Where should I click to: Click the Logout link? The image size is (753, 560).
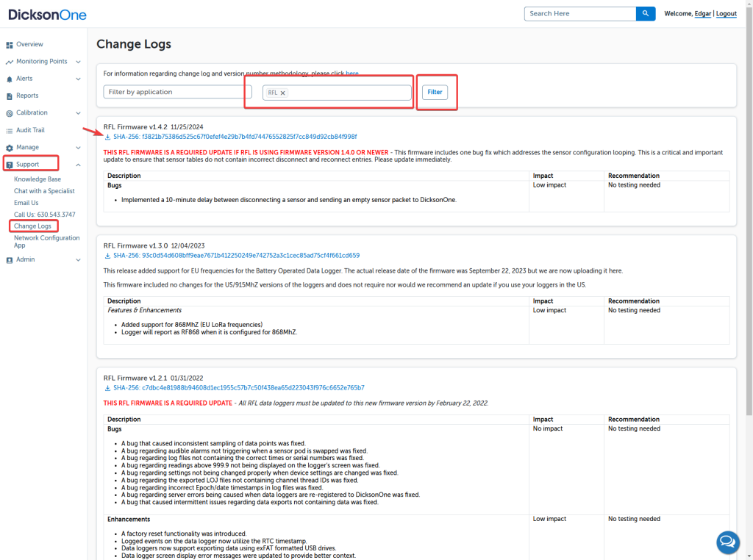point(726,14)
